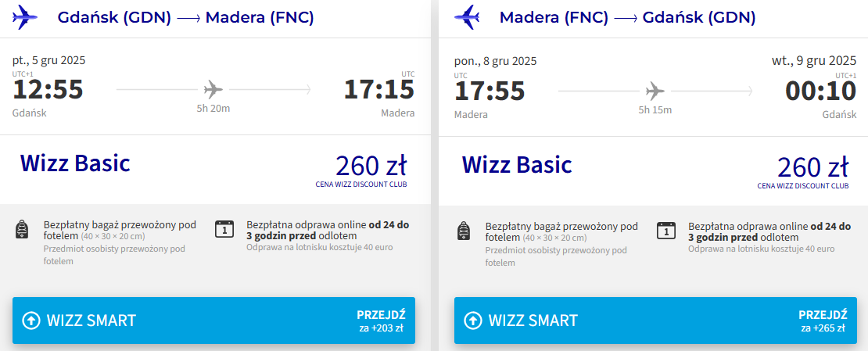
Task: Click plane icon above 5h 20m duration
Action: click(213, 90)
